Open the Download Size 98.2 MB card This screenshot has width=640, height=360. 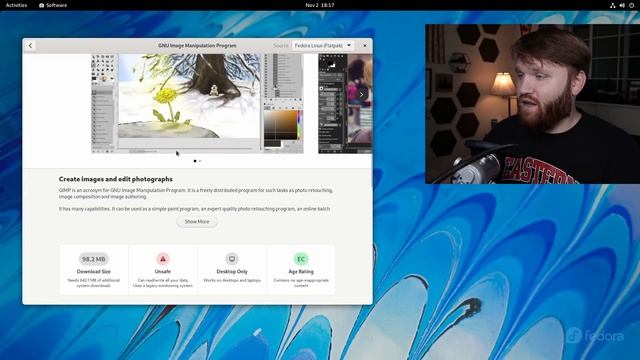tap(94, 269)
